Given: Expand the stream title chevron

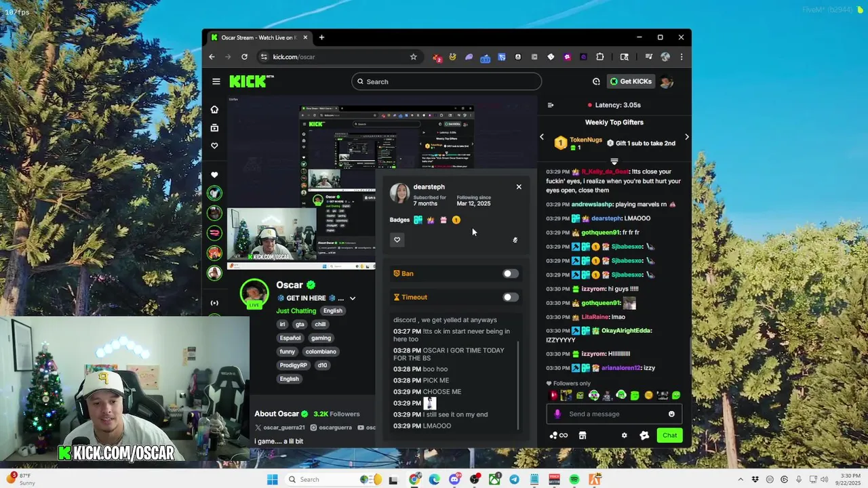Looking at the screenshot, I should [x=353, y=298].
